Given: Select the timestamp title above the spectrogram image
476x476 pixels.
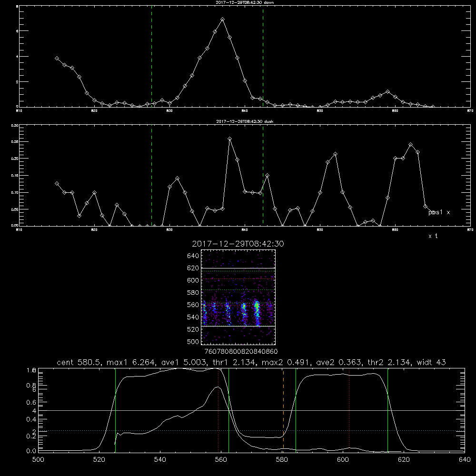Looking at the screenshot, I should (238, 244).
